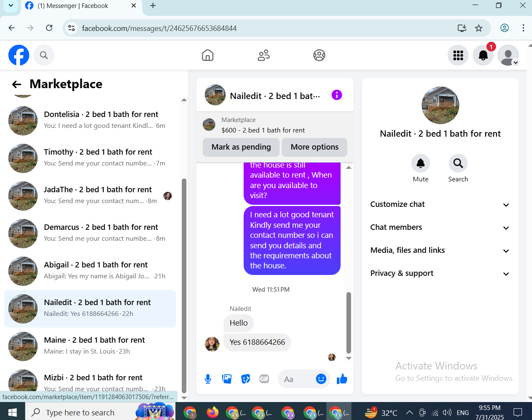Open the Abigail conversation

tap(90, 271)
